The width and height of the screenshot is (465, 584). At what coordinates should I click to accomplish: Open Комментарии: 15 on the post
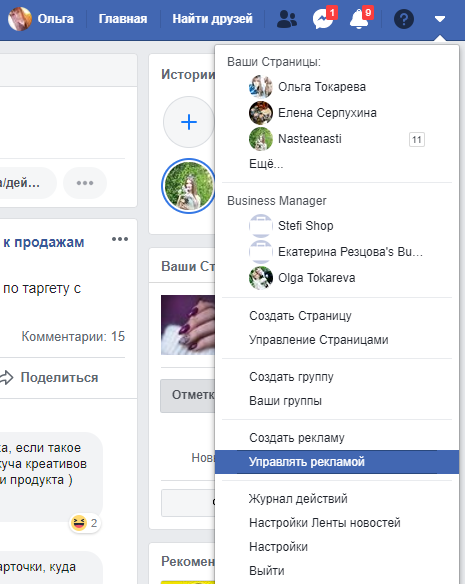click(73, 336)
